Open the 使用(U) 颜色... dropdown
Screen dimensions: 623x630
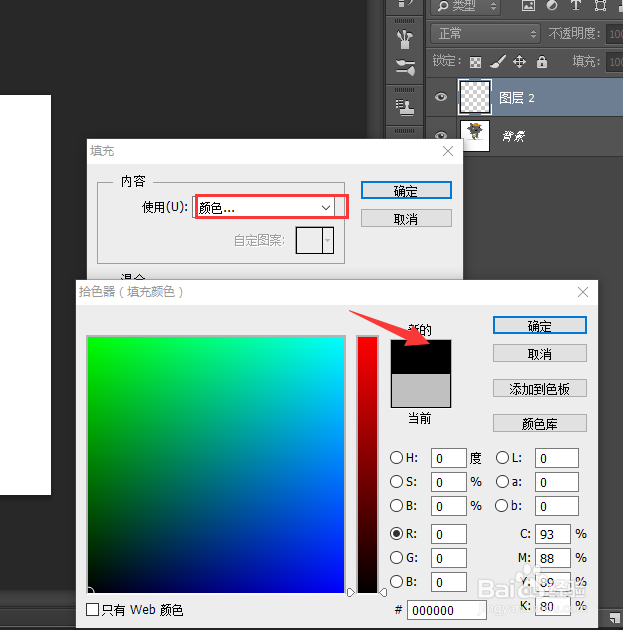point(265,208)
